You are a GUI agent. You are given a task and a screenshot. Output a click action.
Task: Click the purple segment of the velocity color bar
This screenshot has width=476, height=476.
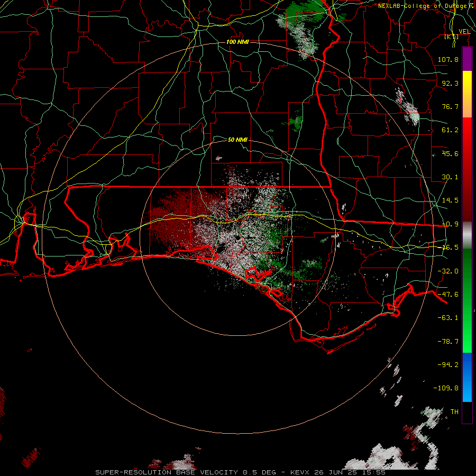tap(467, 59)
